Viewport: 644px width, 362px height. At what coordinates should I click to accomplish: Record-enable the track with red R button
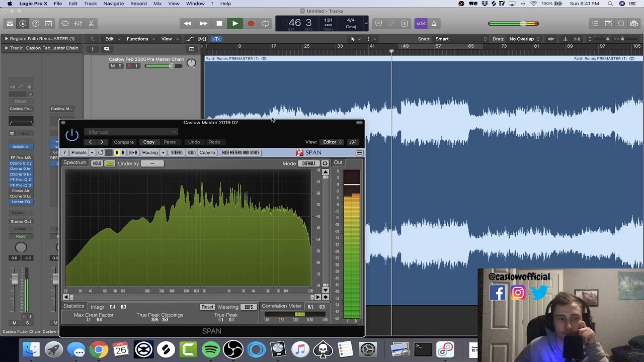point(129,66)
